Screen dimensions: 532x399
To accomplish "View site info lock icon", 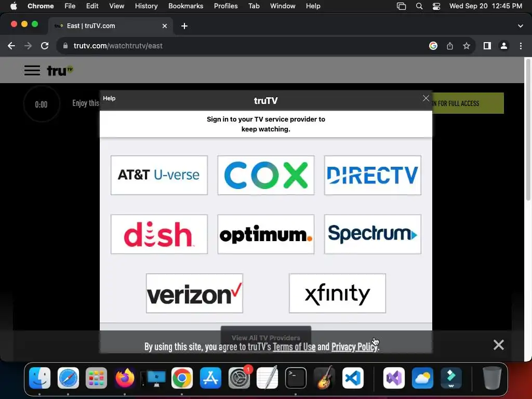I will point(65,46).
